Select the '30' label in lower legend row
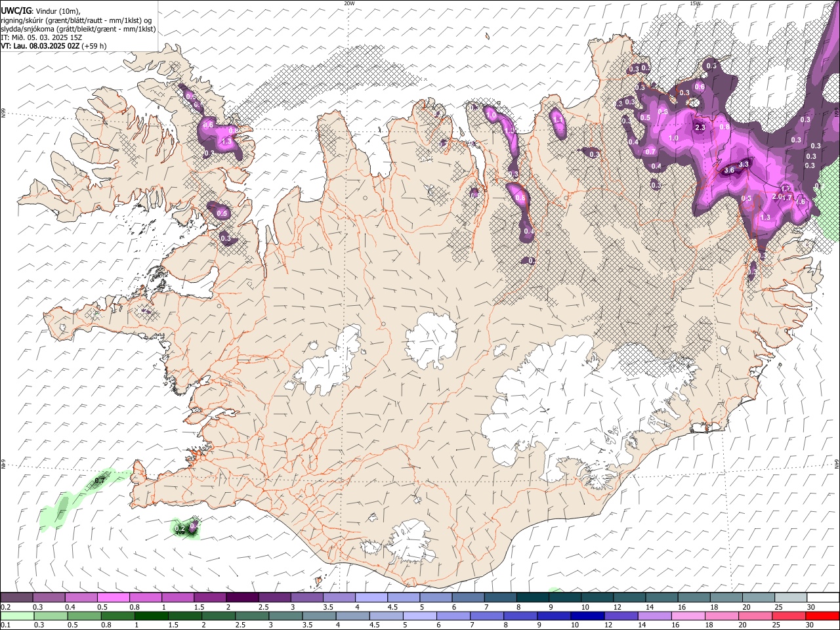840x630 pixels. click(811, 625)
